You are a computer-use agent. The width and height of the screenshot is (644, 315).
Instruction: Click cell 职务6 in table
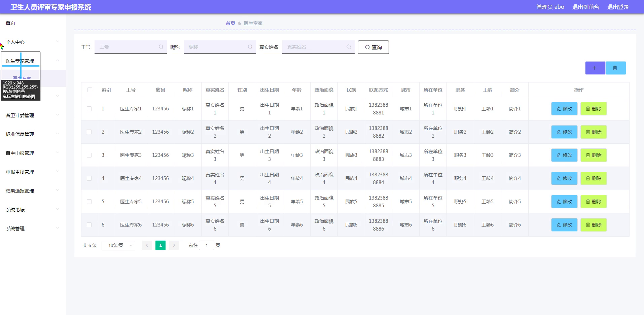[x=460, y=225]
